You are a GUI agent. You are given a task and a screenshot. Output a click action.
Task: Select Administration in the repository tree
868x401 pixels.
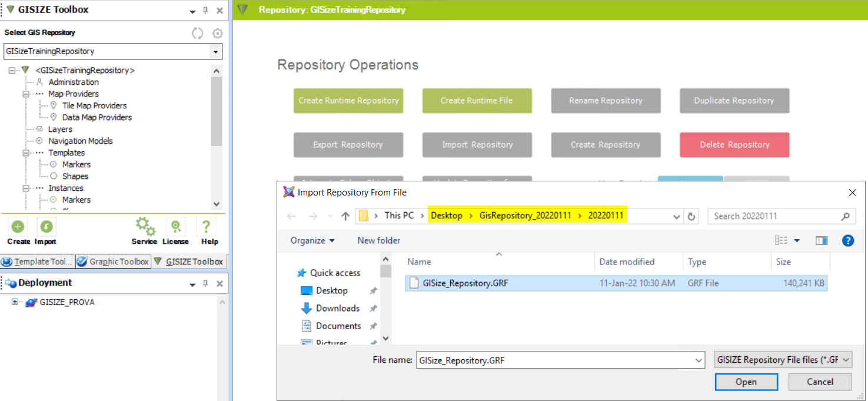74,82
